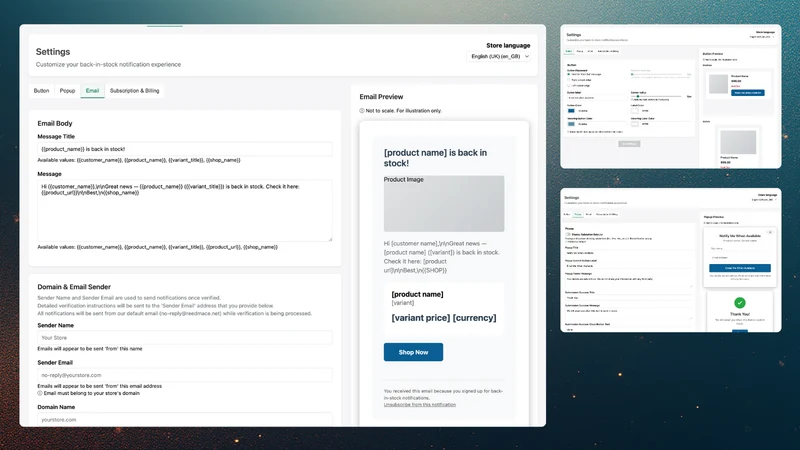Open language dropdown in Button settings thumbnail
The width and height of the screenshot is (800, 450).
point(762,37)
